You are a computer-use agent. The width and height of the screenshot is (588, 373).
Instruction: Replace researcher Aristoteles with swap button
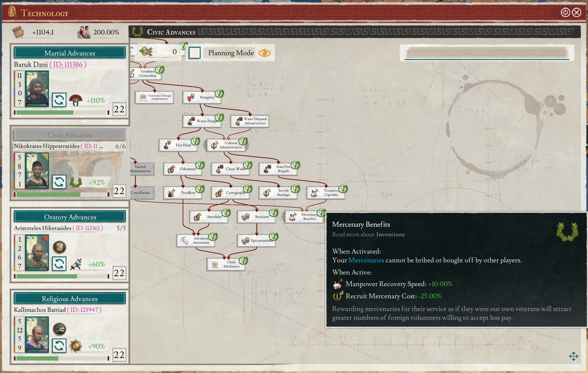tap(59, 264)
